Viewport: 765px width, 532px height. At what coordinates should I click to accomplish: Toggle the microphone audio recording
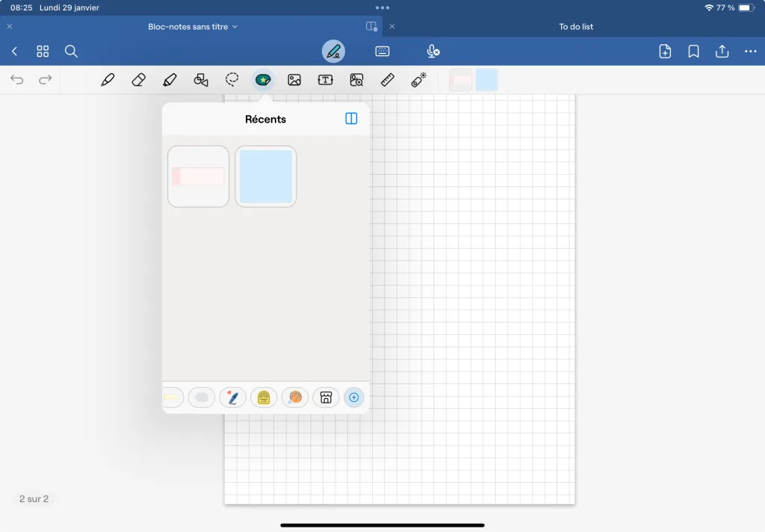(433, 52)
